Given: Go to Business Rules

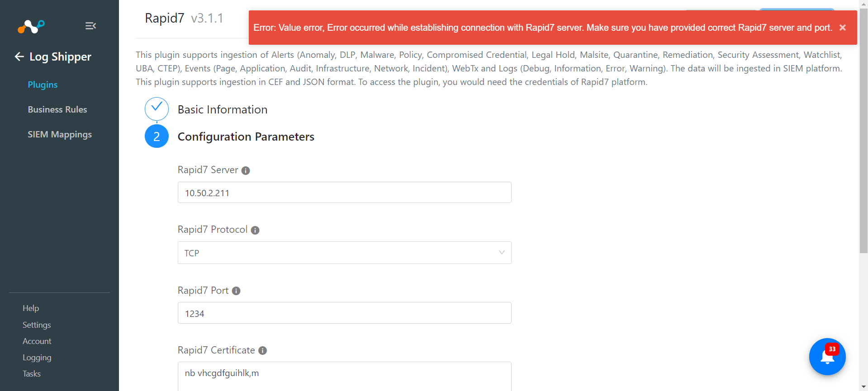Looking at the screenshot, I should [x=57, y=109].
